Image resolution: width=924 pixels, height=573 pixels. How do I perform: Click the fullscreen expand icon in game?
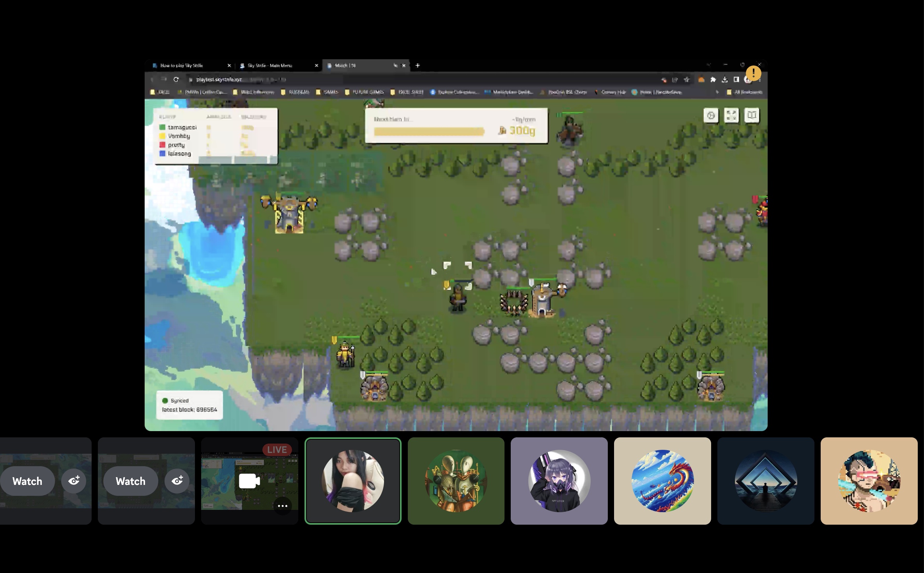point(732,115)
